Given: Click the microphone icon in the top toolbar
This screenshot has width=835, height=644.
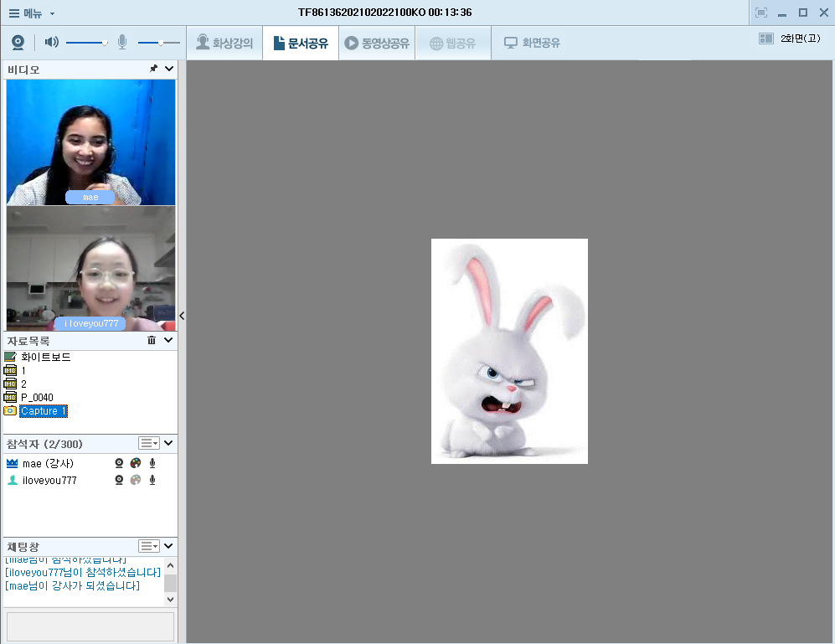Looking at the screenshot, I should coord(122,42).
